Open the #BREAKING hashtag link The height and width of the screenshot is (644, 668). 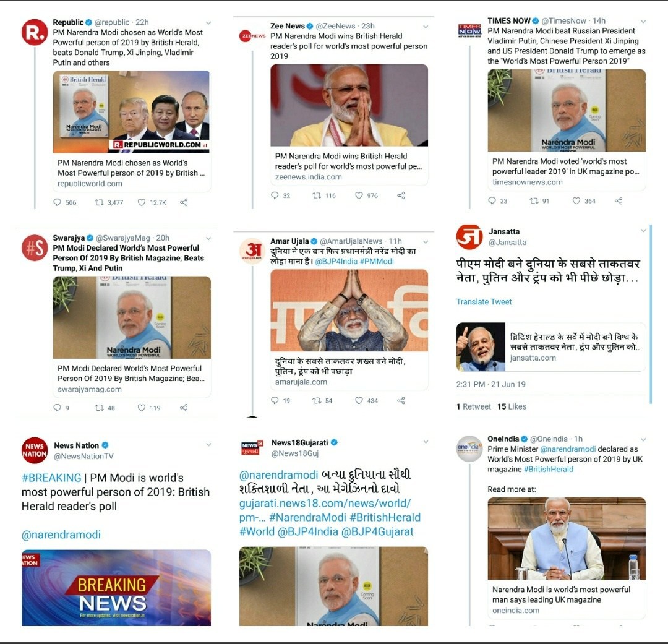51,478
